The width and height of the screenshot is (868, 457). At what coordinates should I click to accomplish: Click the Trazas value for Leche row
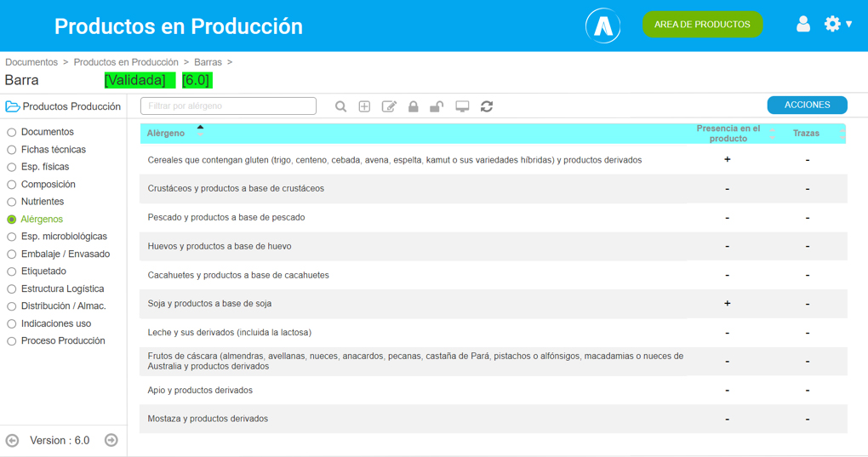pos(808,333)
